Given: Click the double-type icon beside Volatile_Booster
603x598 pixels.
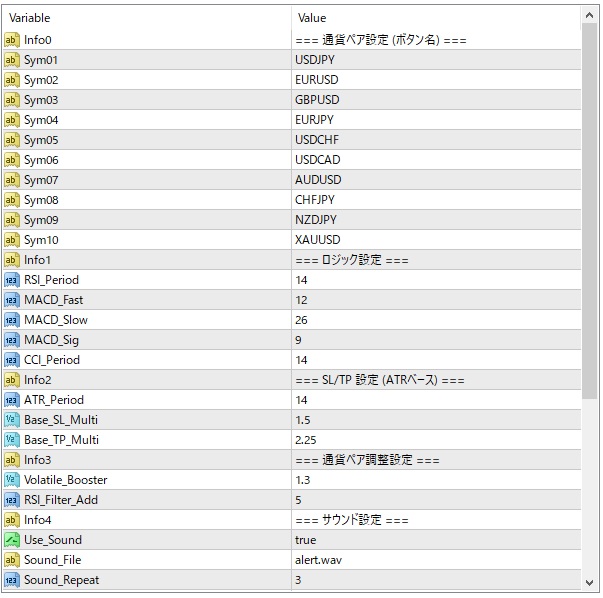Looking at the screenshot, I should click(12, 480).
